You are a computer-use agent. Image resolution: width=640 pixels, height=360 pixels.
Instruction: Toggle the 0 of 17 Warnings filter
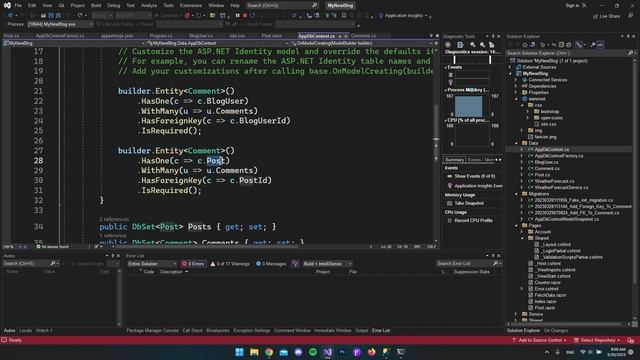pos(230,264)
